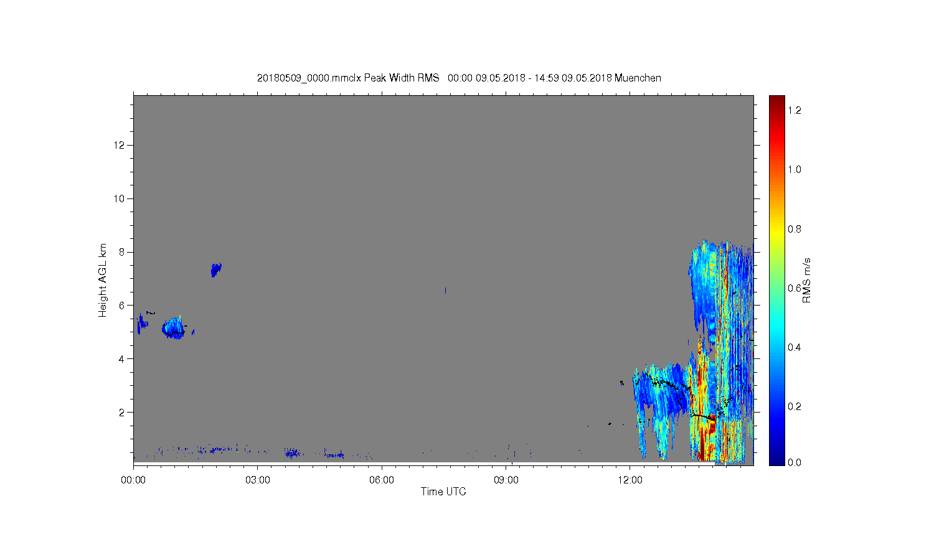Click the height tick label 12

pos(120,145)
